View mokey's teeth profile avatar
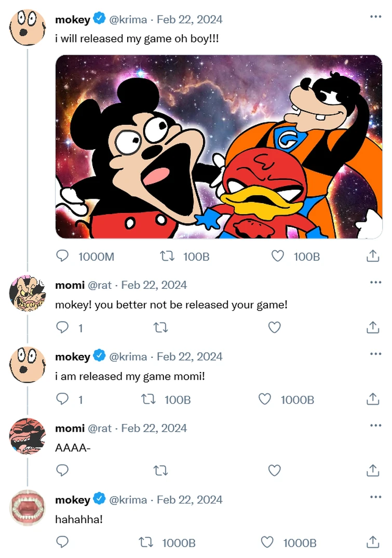 coord(28,507)
